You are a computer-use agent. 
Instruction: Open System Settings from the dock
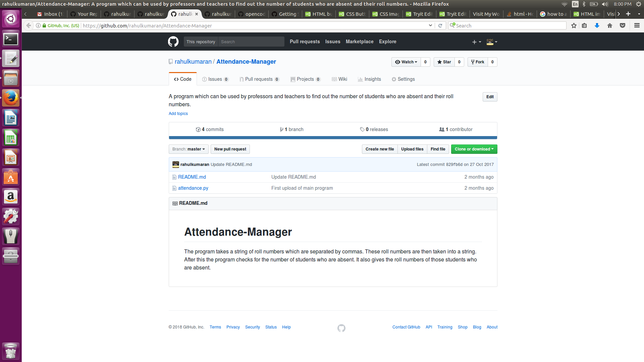click(x=11, y=217)
